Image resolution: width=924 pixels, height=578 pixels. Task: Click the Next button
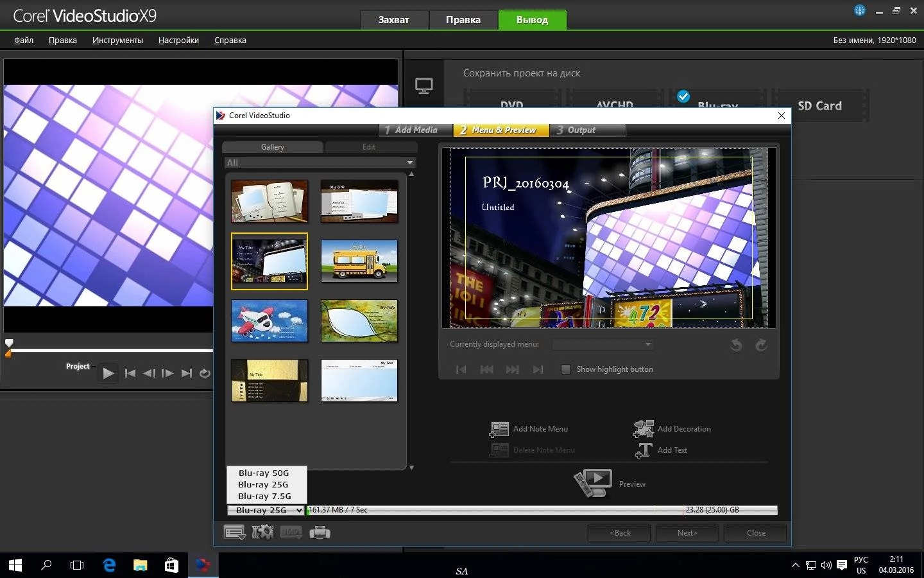687,533
